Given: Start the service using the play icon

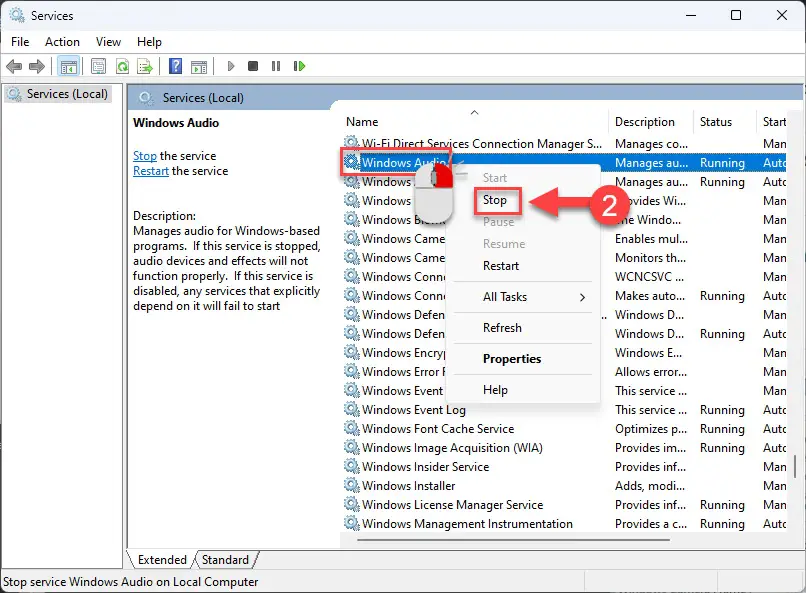Looking at the screenshot, I should click(x=230, y=66).
